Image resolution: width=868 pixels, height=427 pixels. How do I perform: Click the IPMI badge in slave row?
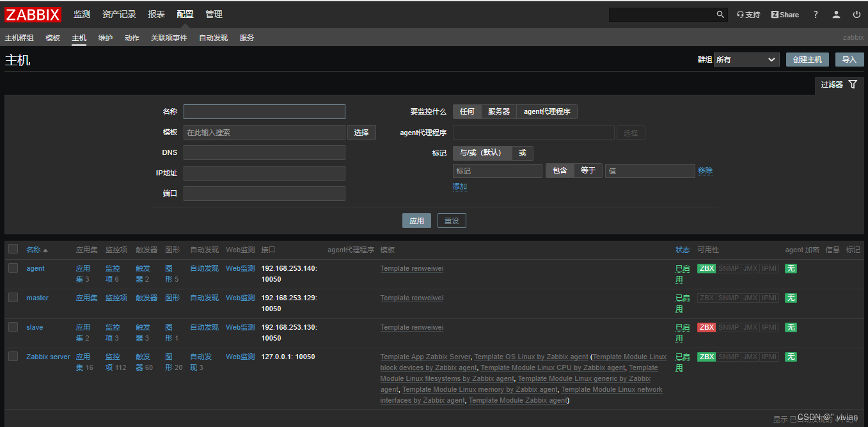[769, 328]
